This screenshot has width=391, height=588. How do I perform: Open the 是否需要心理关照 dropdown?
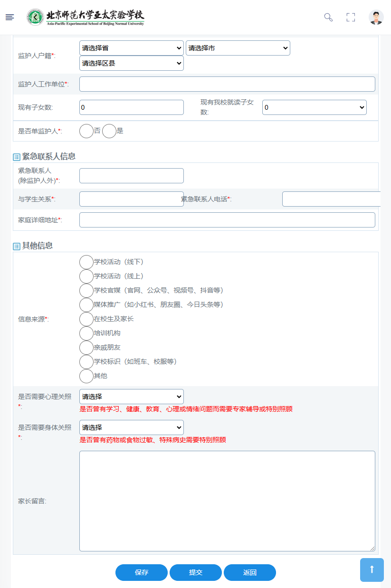[132, 397]
